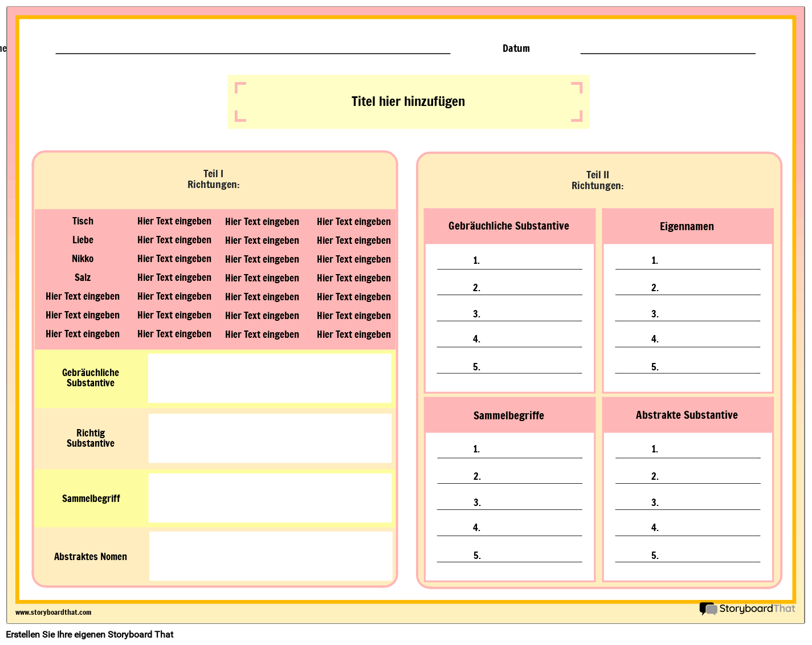The height and width of the screenshot is (645, 812).
Task: Click the answer box beside "Abstraktes Nomen"
Action: pyautogui.click(x=271, y=556)
